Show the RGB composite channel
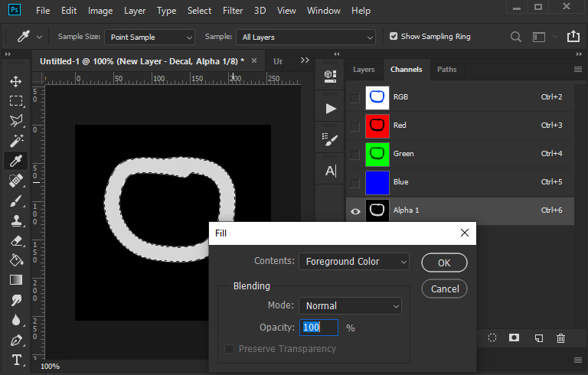The image size is (588, 375). click(x=354, y=98)
